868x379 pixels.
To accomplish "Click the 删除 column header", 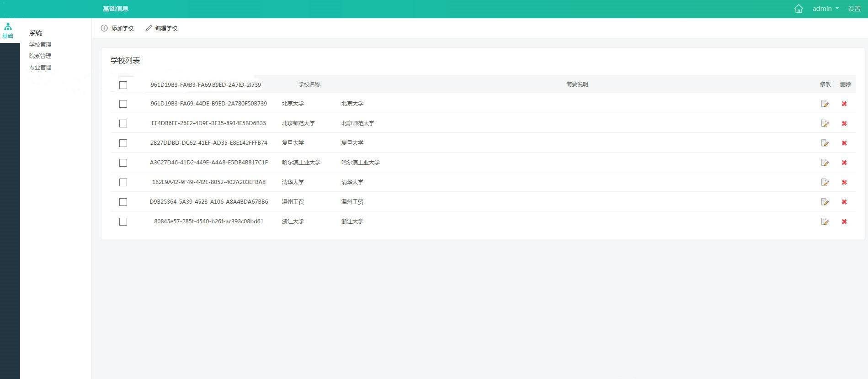I will 846,84.
